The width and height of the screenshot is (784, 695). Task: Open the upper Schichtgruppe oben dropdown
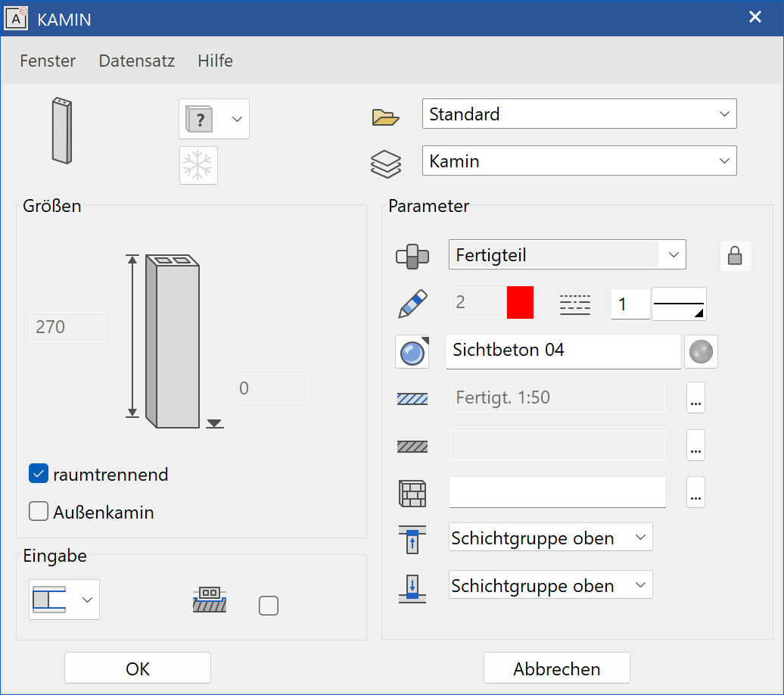click(550, 537)
